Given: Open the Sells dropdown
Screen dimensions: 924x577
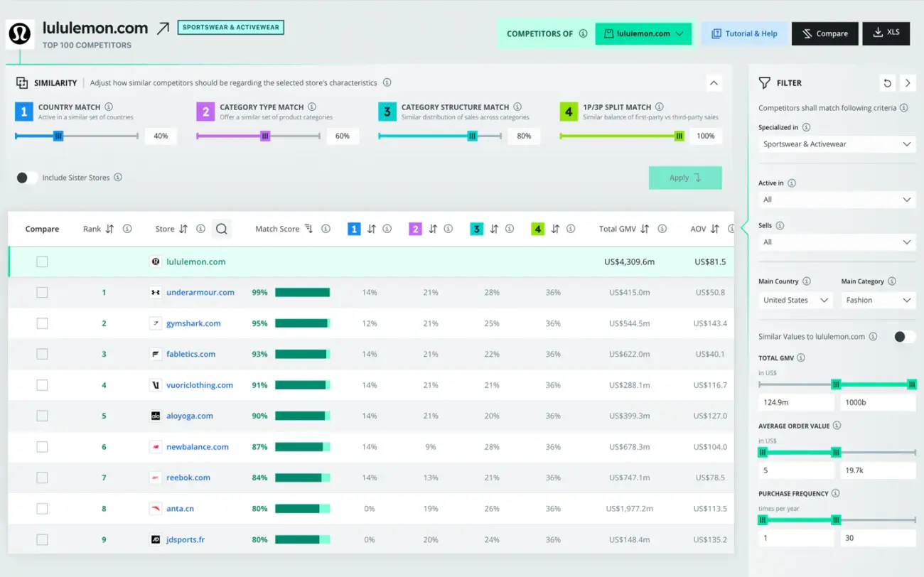Looking at the screenshot, I should click(x=837, y=242).
